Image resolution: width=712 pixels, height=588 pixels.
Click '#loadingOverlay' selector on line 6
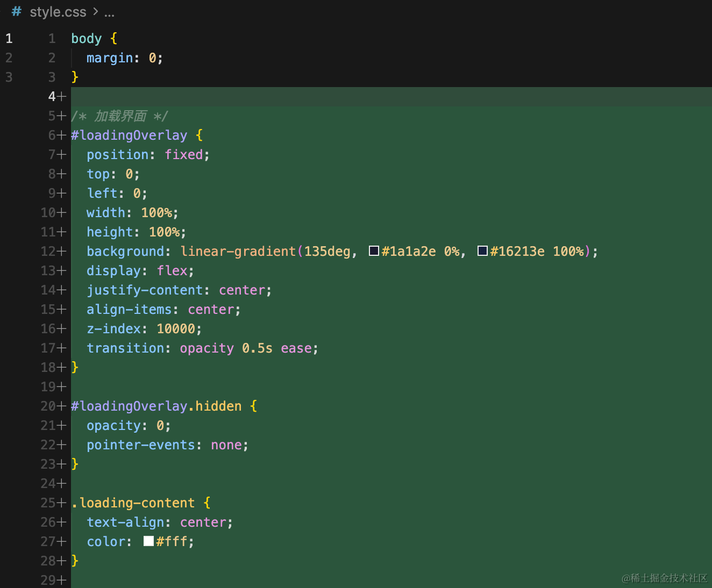click(129, 135)
